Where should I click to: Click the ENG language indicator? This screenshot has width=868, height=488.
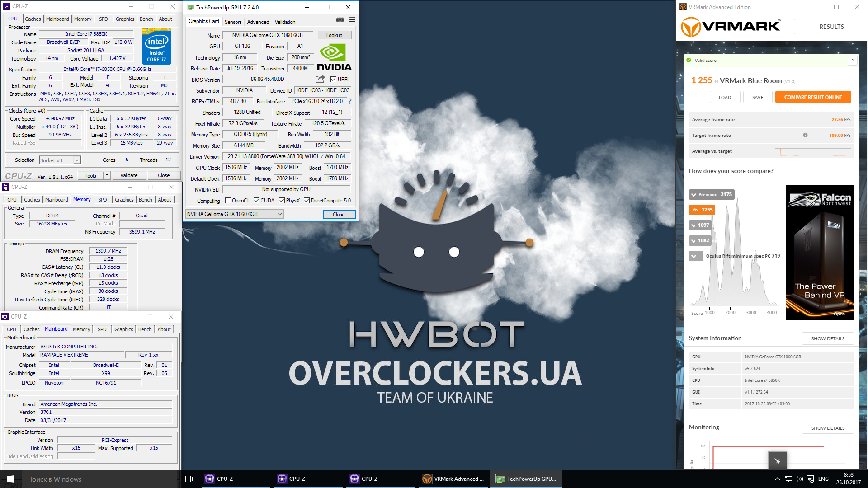(x=823, y=479)
